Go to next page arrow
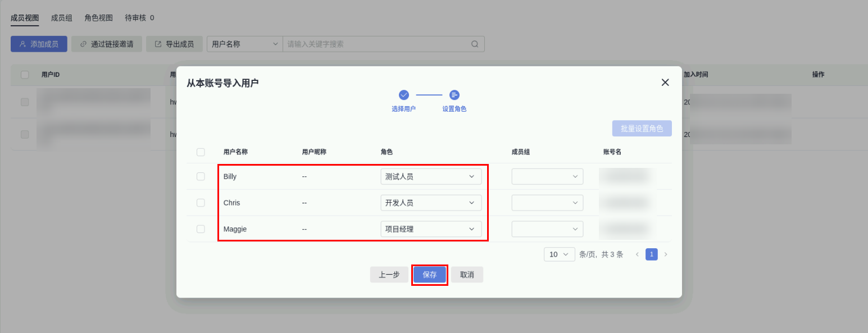 pos(666,254)
